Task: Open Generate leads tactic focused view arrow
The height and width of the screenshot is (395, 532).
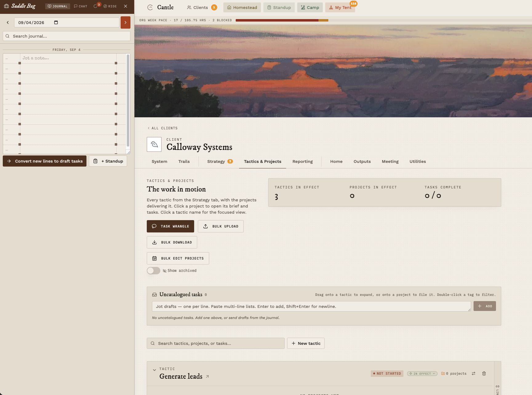Action: coord(207,377)
